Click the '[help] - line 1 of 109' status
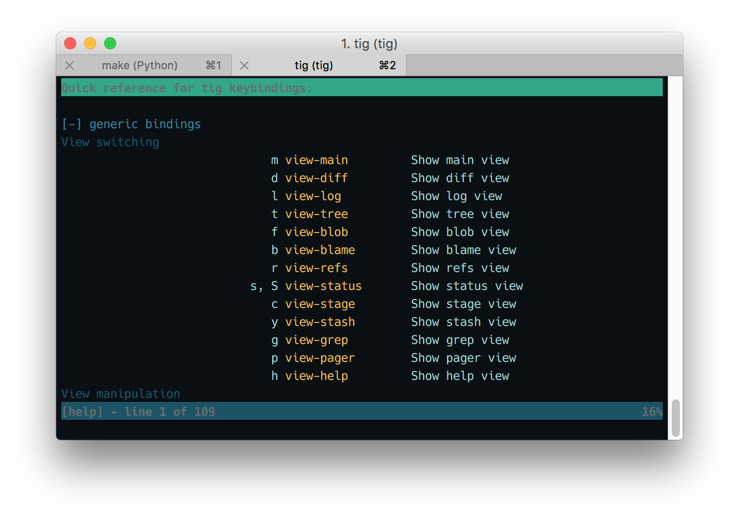The image size is (739, 520). (x=138, y=412)
